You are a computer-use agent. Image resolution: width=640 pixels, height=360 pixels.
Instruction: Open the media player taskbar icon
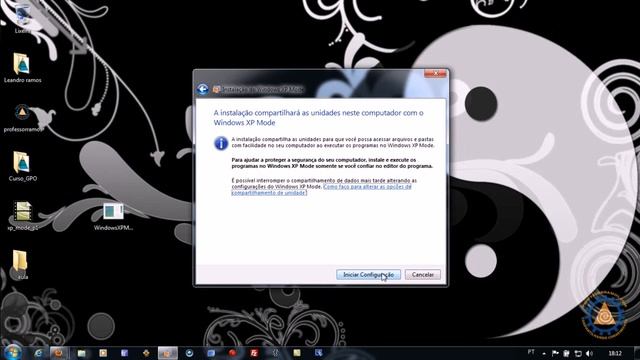pos(103,353)
